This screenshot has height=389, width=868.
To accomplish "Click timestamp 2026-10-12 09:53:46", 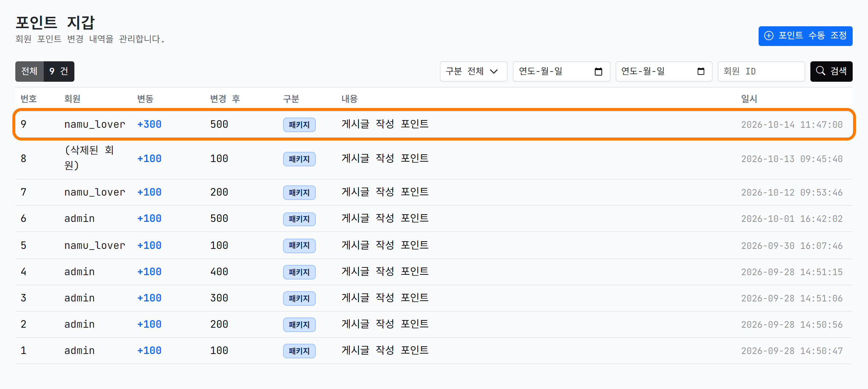I will [x=792, y=193].
